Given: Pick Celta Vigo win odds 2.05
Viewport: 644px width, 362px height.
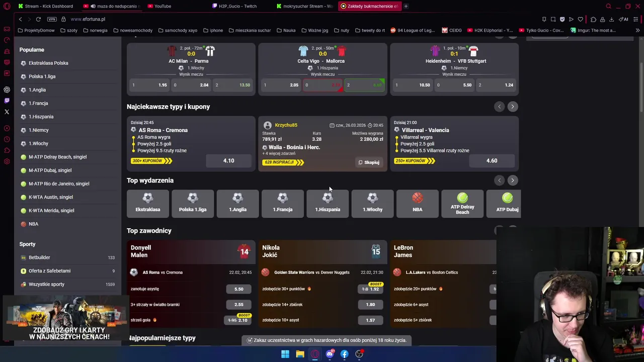Looking at the screenshot, I should pyautogui.click(x=281, y=85).
